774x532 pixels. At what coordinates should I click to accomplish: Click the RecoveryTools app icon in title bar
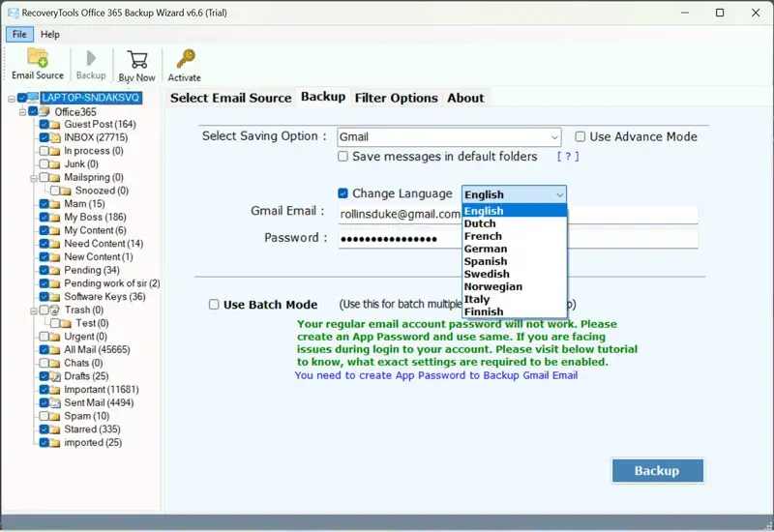coord(13,13)
